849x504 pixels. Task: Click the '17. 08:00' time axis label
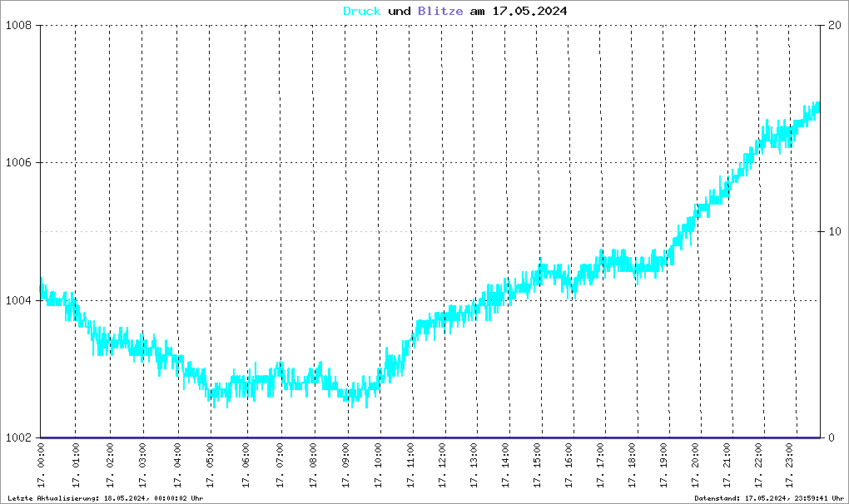pyautogui.click(x=314, y=466)
